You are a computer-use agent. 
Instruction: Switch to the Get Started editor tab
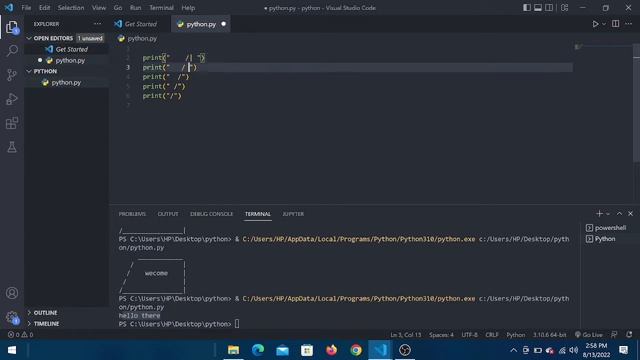coord(139,24)
